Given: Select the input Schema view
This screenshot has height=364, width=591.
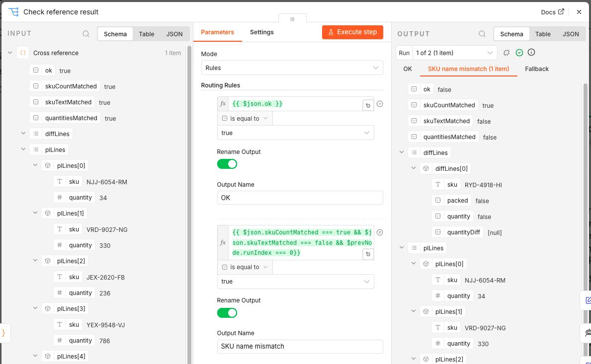Looking at the screenshot, I should pos(115,34).
